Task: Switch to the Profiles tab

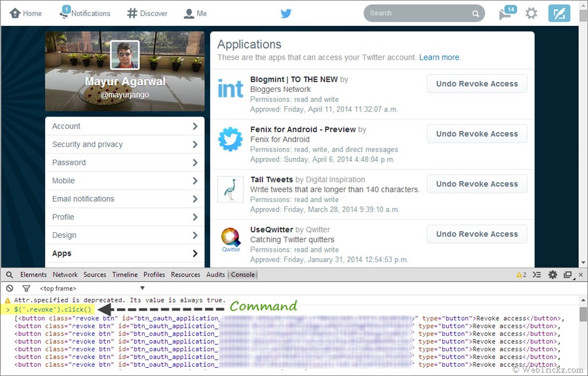Action: tap(154, 275)
